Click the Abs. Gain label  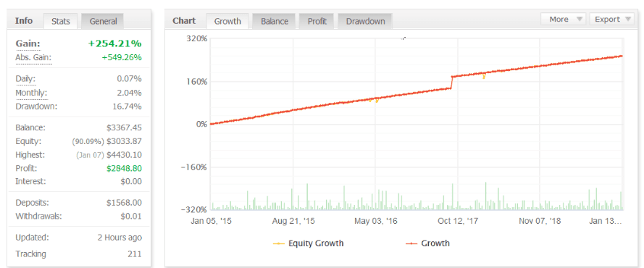(33, 57)
